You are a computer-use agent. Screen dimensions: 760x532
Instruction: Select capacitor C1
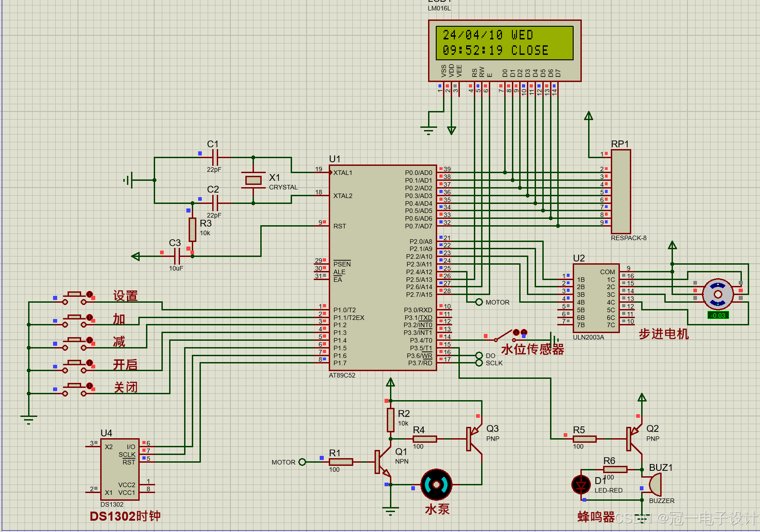click(x=215, y=158)
